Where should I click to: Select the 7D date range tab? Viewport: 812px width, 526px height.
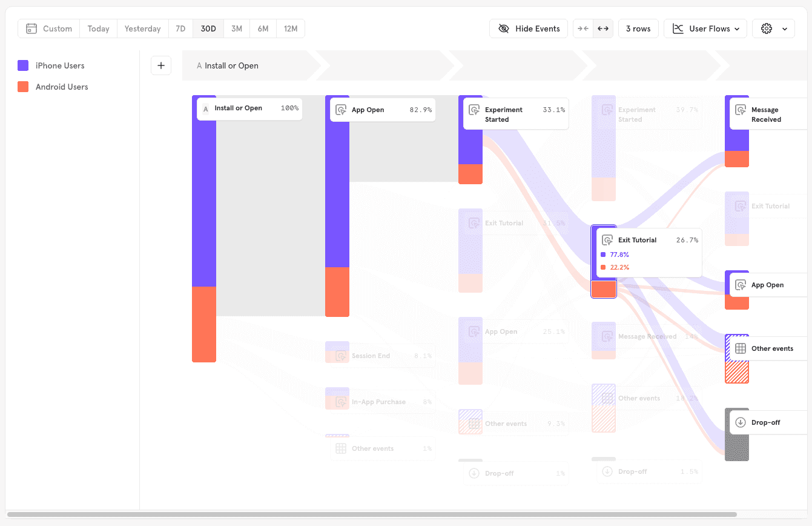point(180,28)
